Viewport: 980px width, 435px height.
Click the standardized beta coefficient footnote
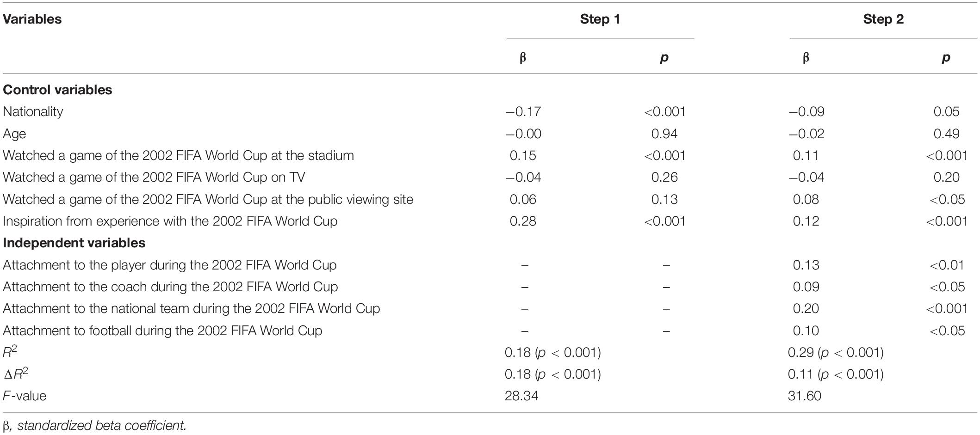click(94, 425)
